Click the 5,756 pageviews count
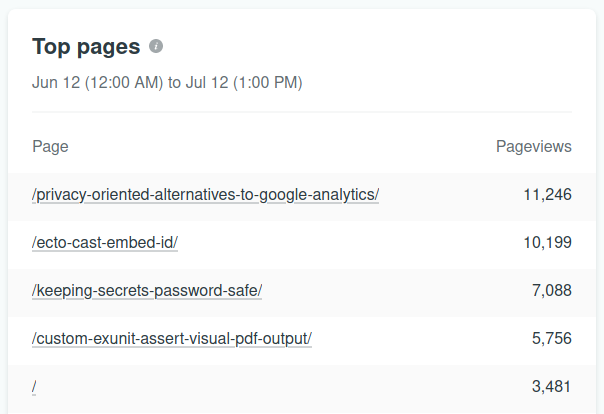 click(552, 339)
